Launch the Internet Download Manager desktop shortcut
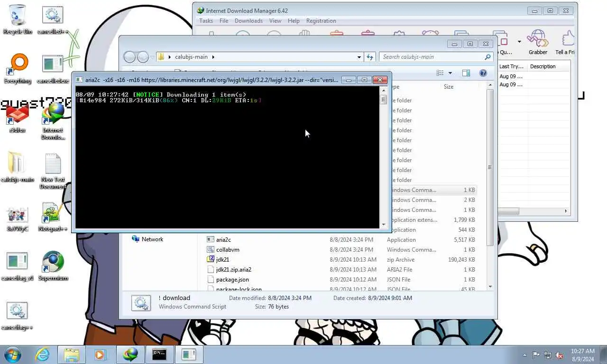 coord(53,121)
